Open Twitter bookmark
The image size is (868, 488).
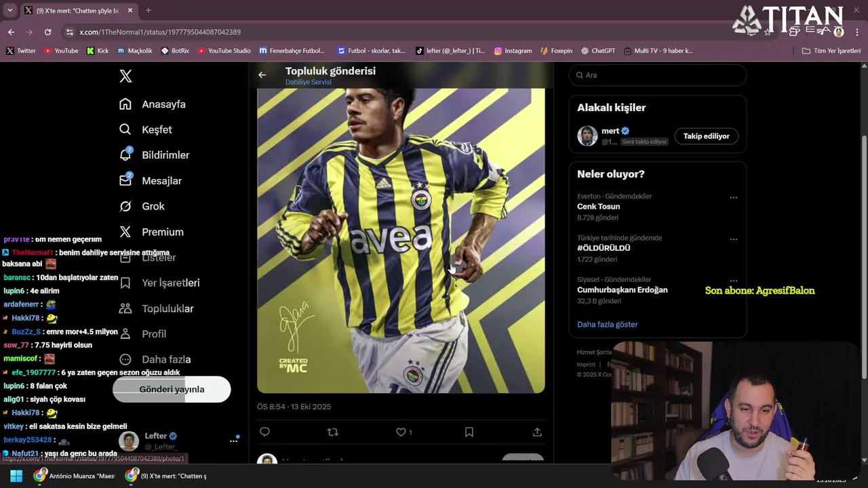(21, 51)
